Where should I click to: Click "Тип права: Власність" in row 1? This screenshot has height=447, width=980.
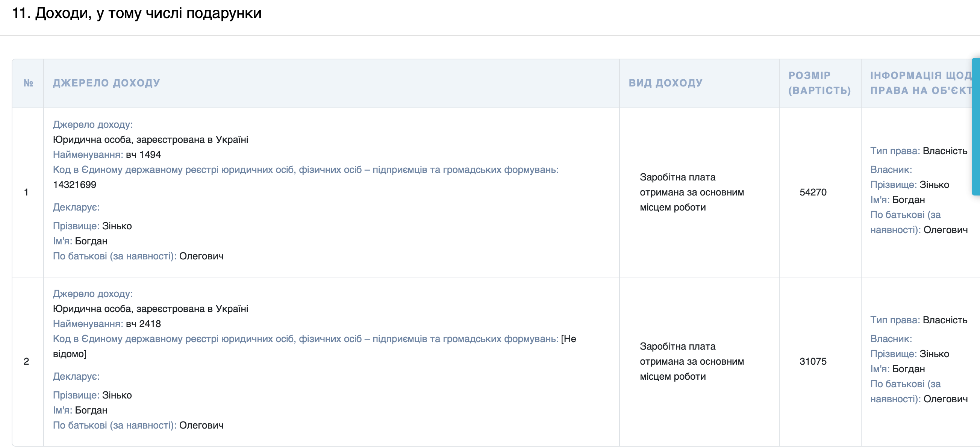[918, 151]
